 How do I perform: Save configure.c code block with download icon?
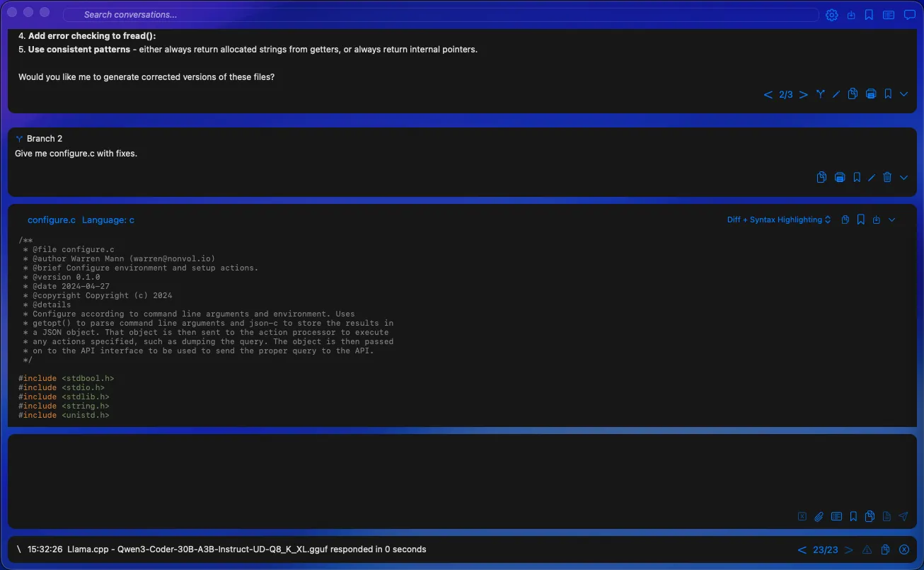tap(877, 220)
